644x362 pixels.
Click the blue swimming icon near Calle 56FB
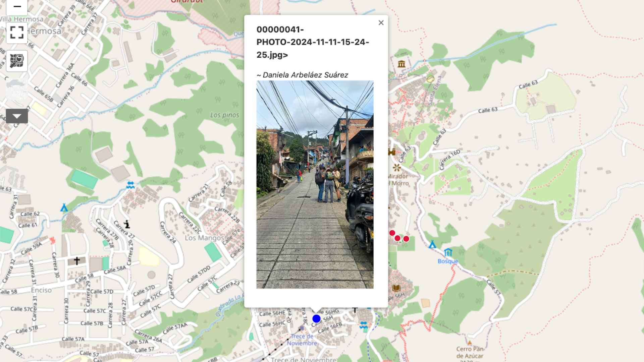click(x=363, y=325)
